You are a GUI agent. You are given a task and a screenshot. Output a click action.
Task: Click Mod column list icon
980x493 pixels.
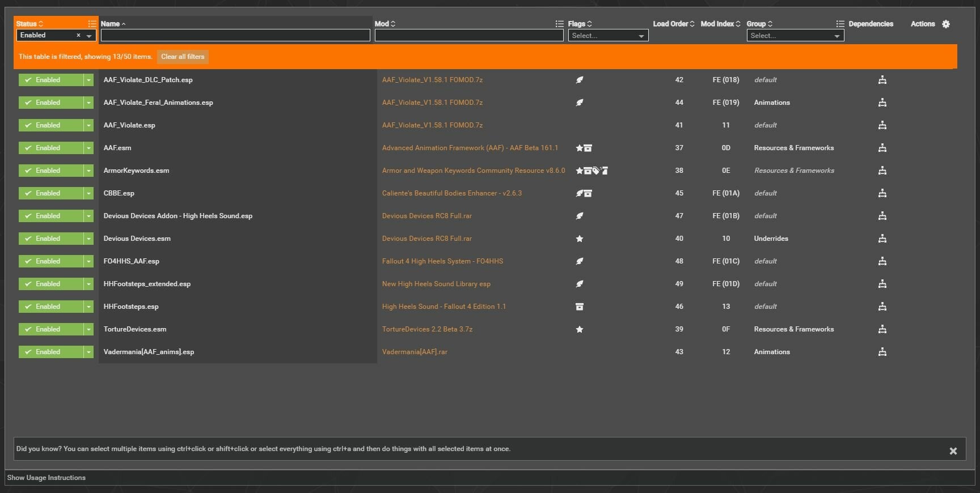coord(559,24)
